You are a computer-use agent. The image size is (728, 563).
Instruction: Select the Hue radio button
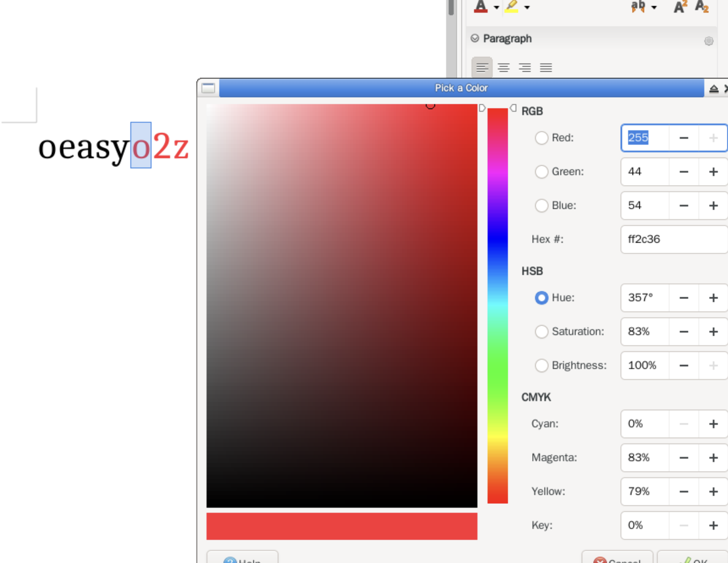point(541,298)
